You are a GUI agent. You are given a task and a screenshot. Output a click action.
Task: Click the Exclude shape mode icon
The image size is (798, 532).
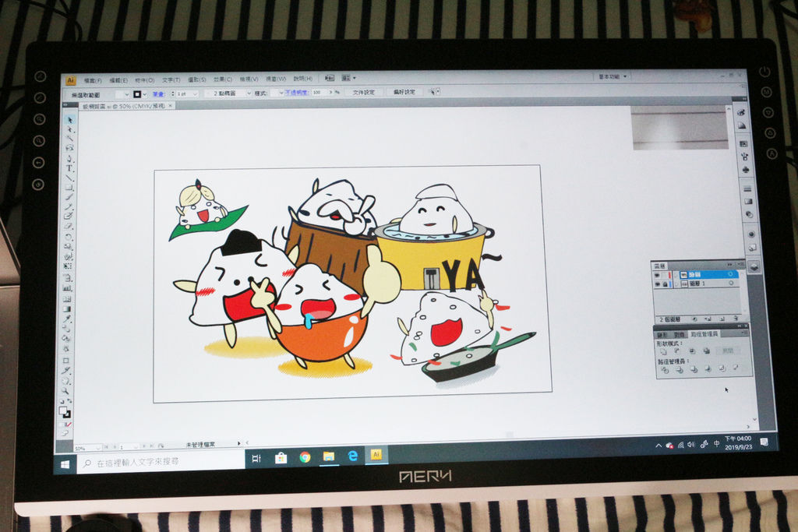tap(706, 351)
